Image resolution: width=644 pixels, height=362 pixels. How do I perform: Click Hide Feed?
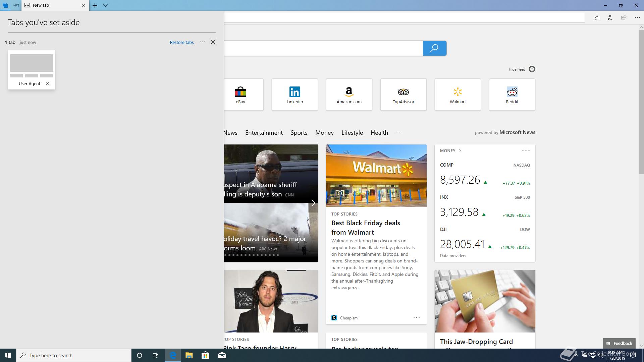click(517, 69)
